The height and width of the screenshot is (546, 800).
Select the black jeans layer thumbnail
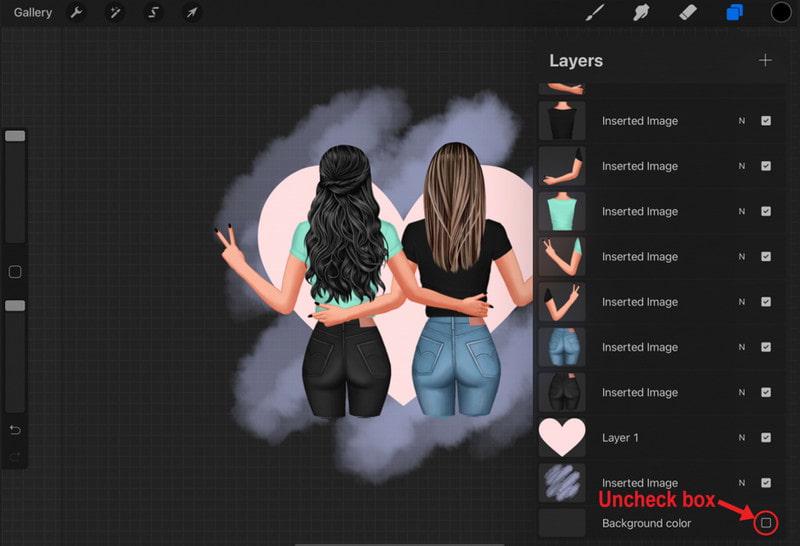point(562,392)
